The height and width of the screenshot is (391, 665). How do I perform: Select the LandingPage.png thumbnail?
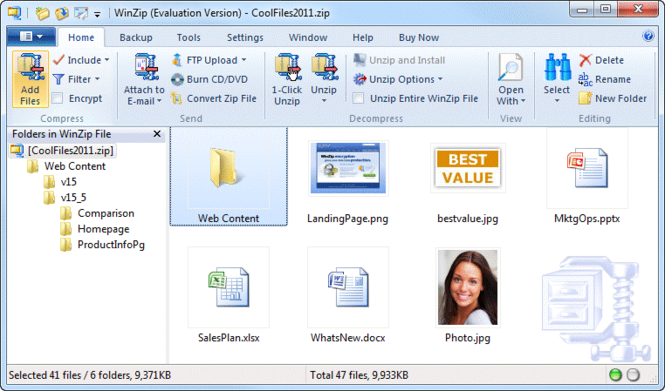[x=348, y=168]
